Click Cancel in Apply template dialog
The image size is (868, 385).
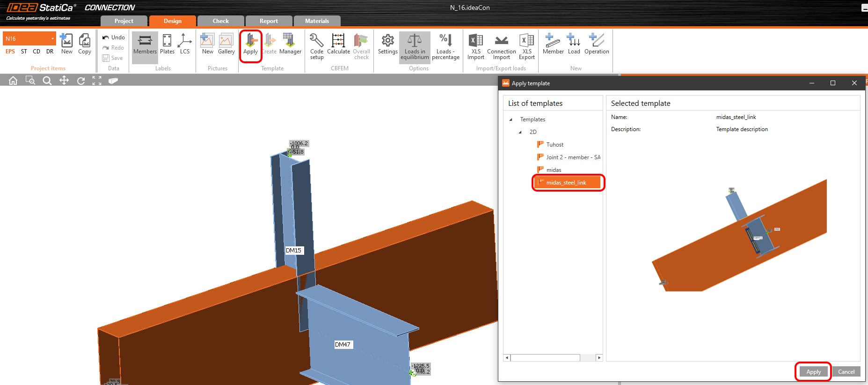(846, 371)
